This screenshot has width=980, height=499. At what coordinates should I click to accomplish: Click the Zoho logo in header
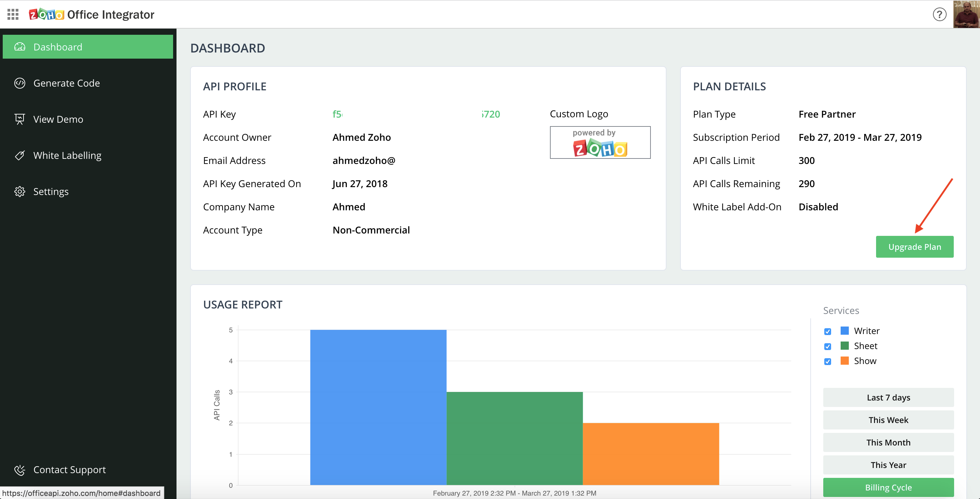tap(46, 14)
